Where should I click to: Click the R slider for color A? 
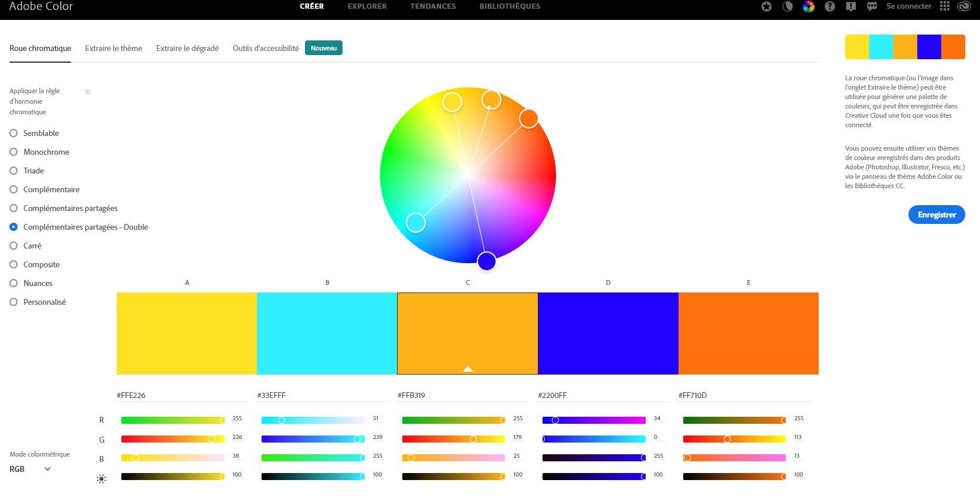172,420
